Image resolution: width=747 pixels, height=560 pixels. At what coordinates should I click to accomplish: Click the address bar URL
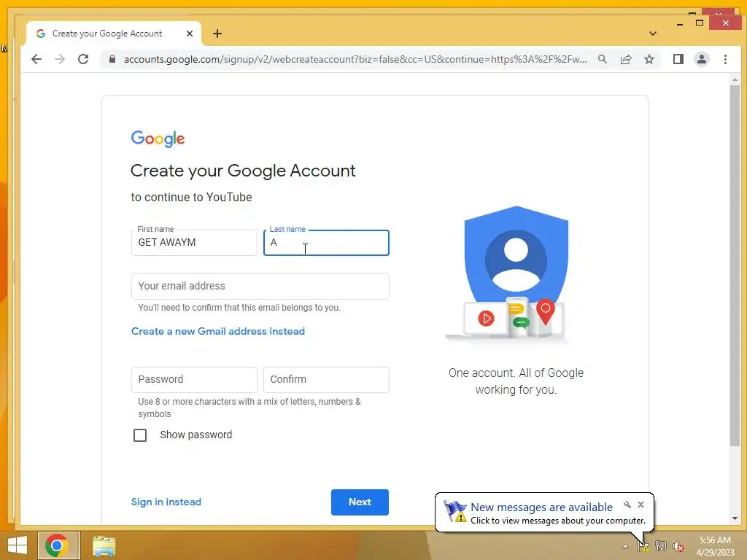point(355,59)
